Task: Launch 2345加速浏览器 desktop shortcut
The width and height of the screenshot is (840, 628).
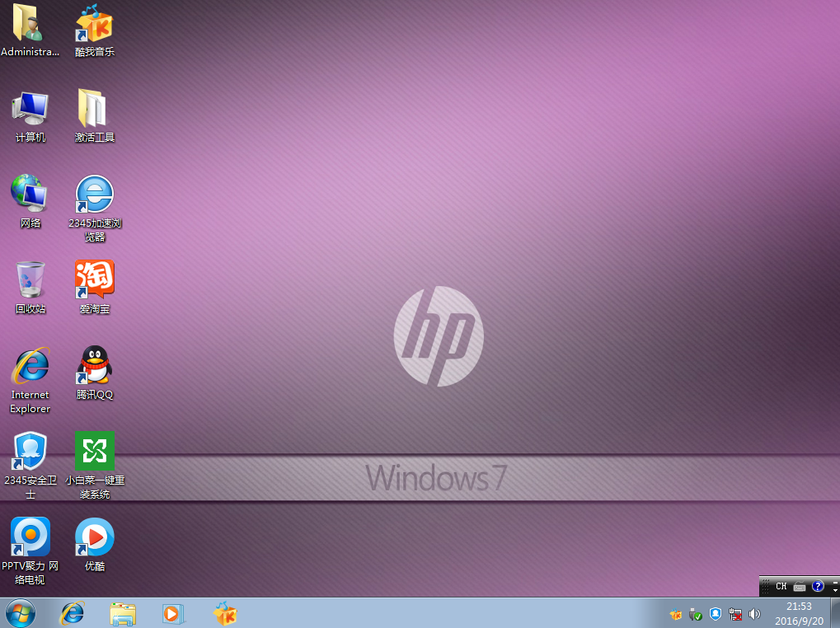Action: click(x=95, y=209)
